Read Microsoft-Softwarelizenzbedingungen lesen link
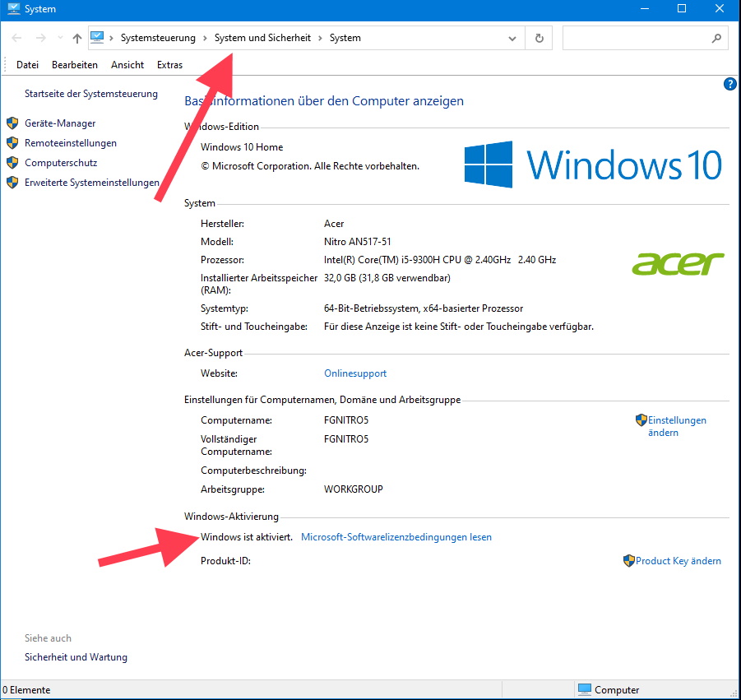Screen dimensions: 741x700 coord(396,537)
